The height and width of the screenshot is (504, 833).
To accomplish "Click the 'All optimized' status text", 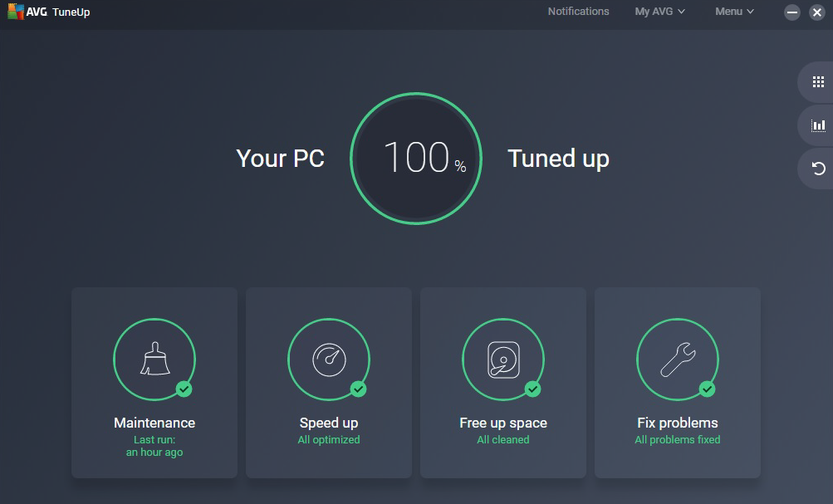I will [x=329, y=440].
